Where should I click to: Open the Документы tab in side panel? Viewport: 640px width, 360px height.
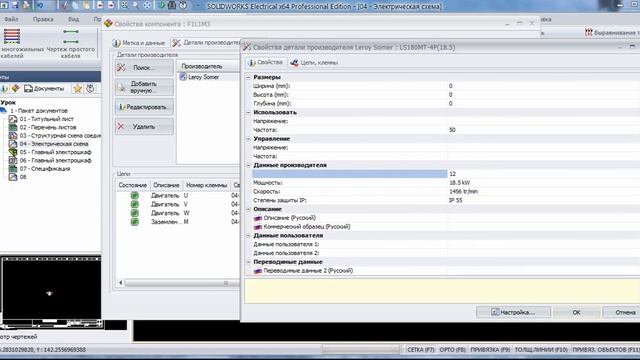pos(44,89)
